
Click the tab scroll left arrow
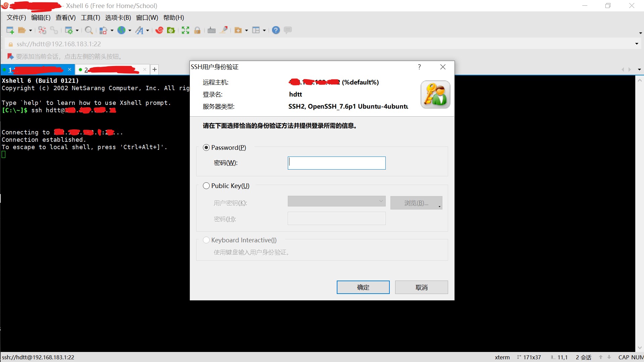coord(623,70)
